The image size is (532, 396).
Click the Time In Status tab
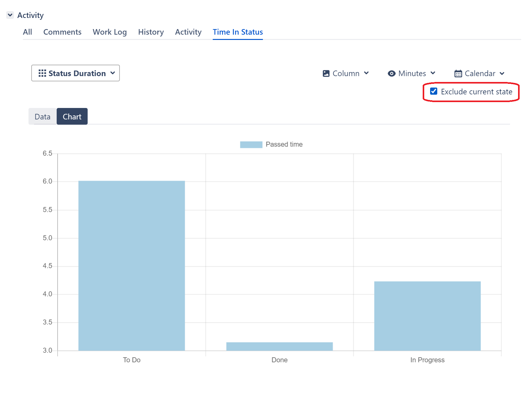tap(238, 32)
